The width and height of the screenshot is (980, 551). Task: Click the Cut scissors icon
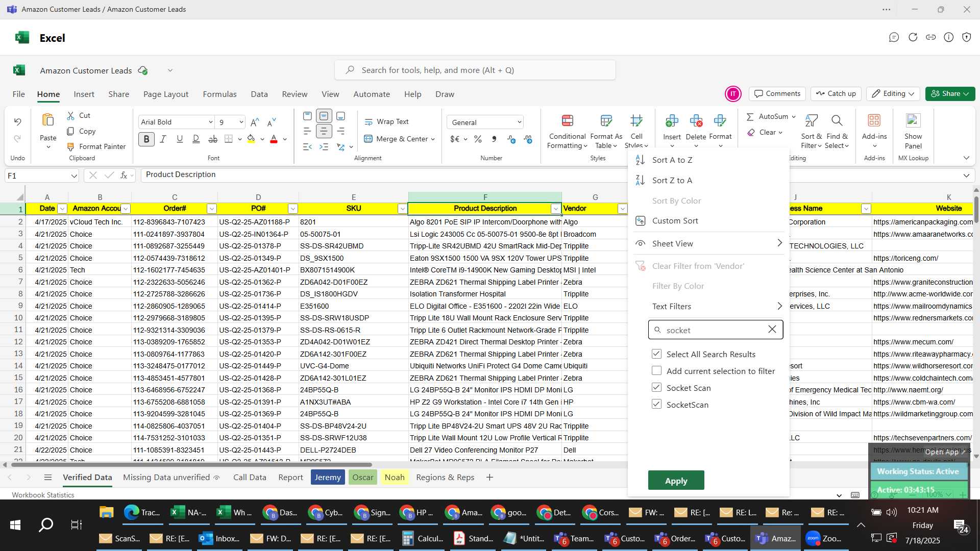point(71,116)
